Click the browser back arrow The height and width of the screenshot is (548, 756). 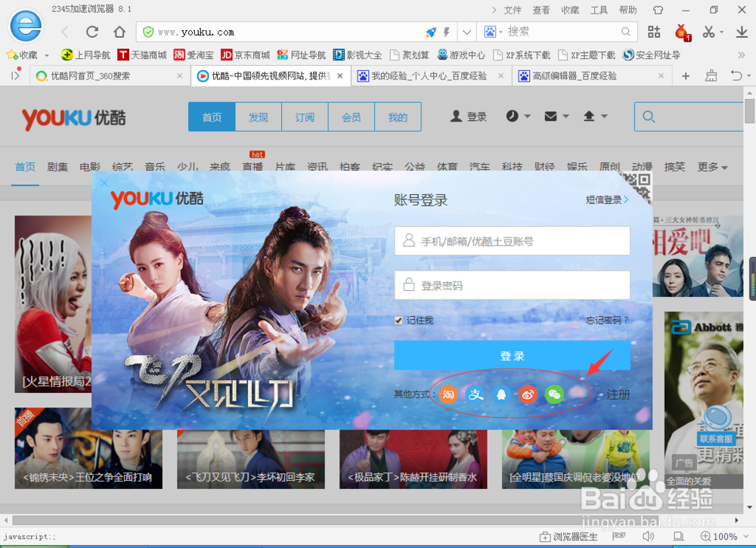click(65, 33)
